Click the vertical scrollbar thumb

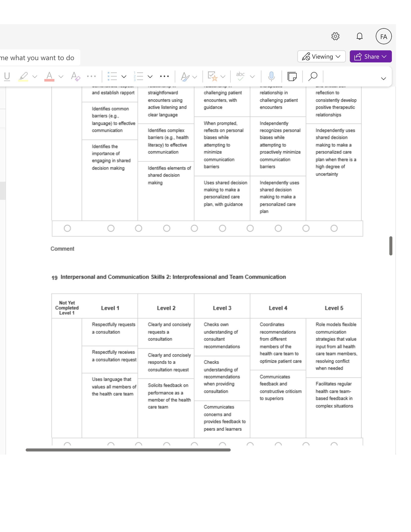[x=391, y=246]
